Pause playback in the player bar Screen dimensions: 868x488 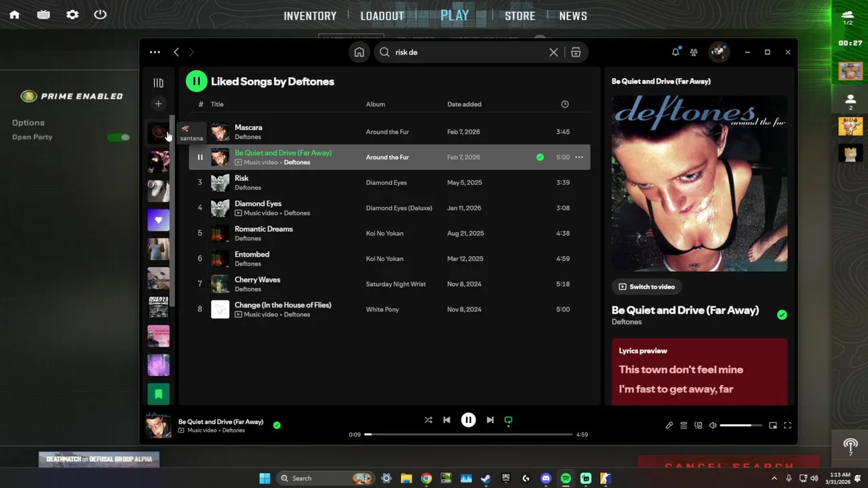468,420
